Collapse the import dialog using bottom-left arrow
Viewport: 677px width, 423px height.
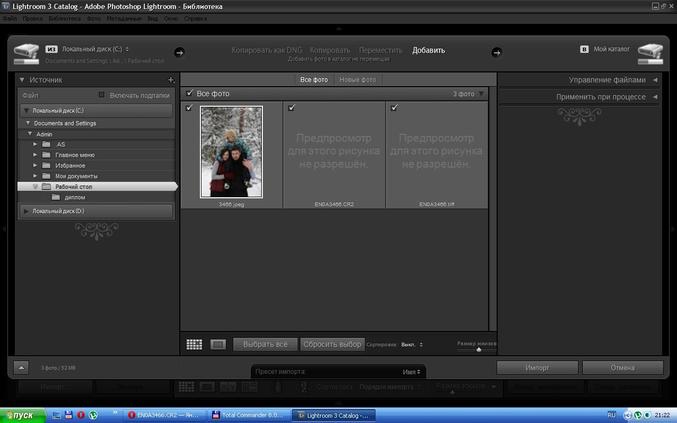click(x=22, y=367)
